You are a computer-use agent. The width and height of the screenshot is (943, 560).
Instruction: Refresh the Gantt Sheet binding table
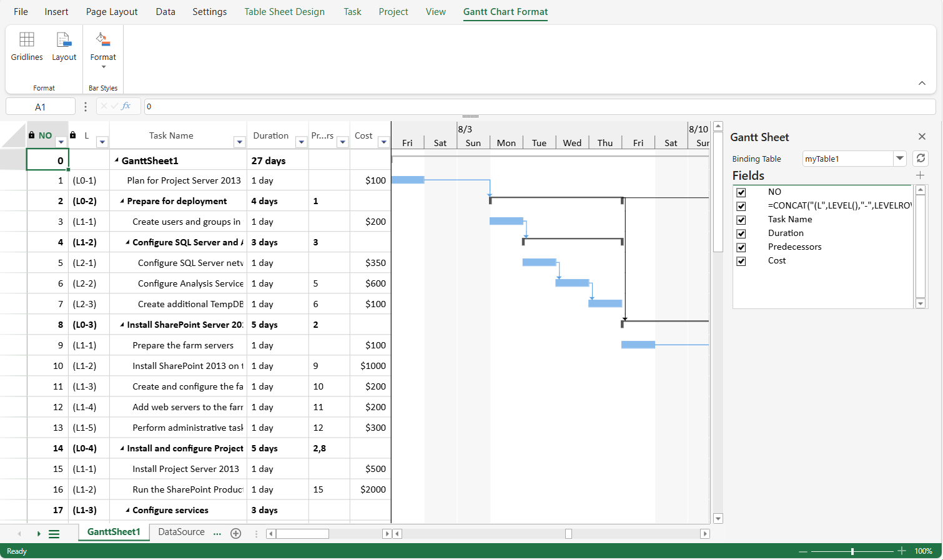tap(921, 159)
